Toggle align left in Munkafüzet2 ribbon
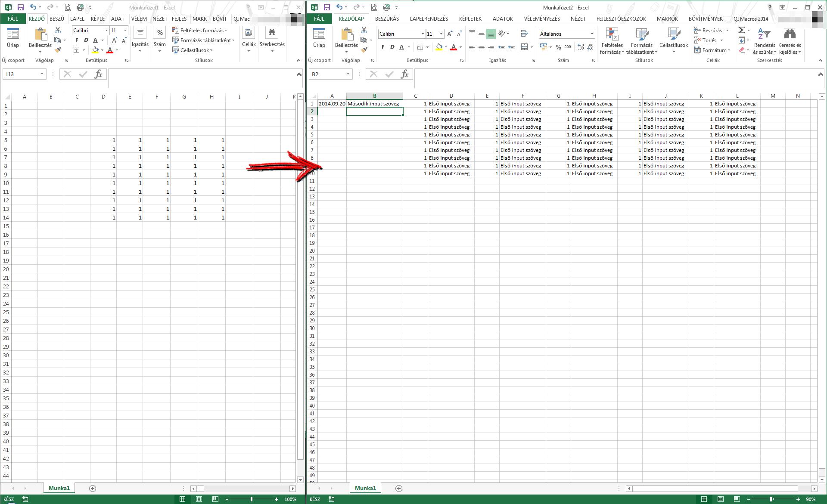This screenshot has width=827, height=504. [x=472, y=47]
